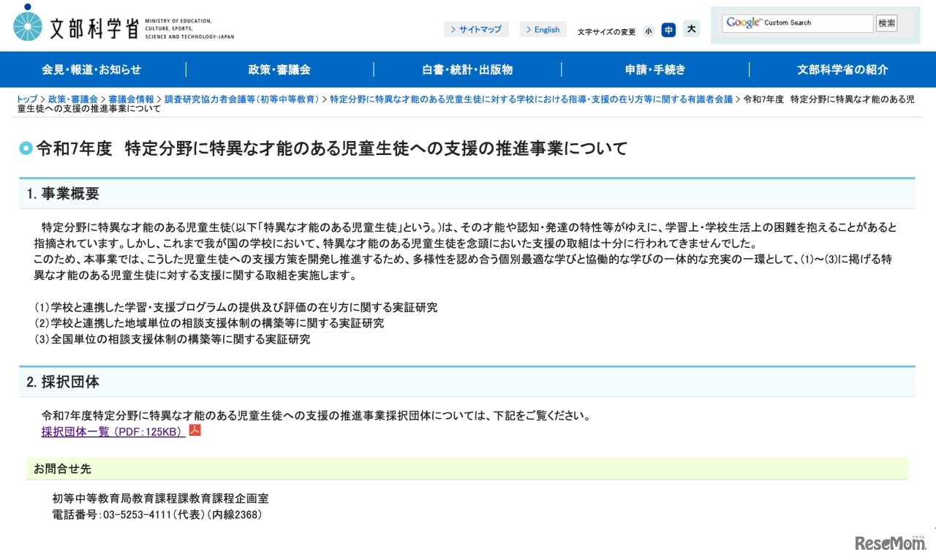
Task: Switch the site to English
Action: tap(545, 29)
